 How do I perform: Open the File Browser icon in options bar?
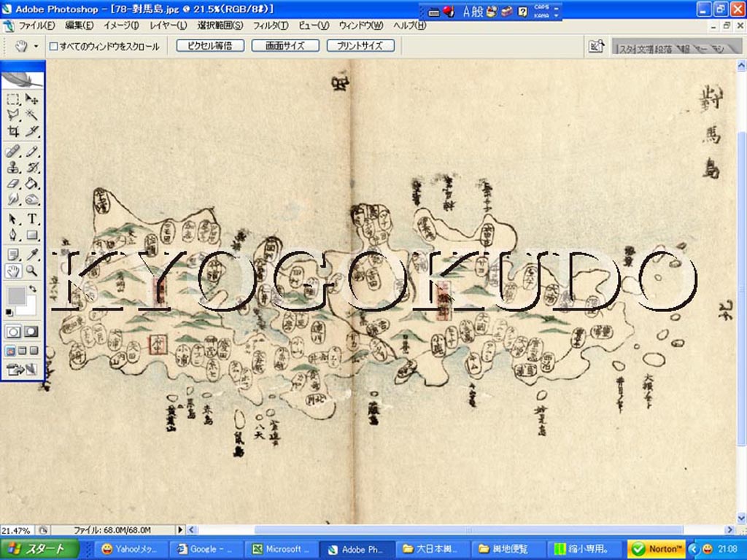pyautogui.click(x=597, y=46)
